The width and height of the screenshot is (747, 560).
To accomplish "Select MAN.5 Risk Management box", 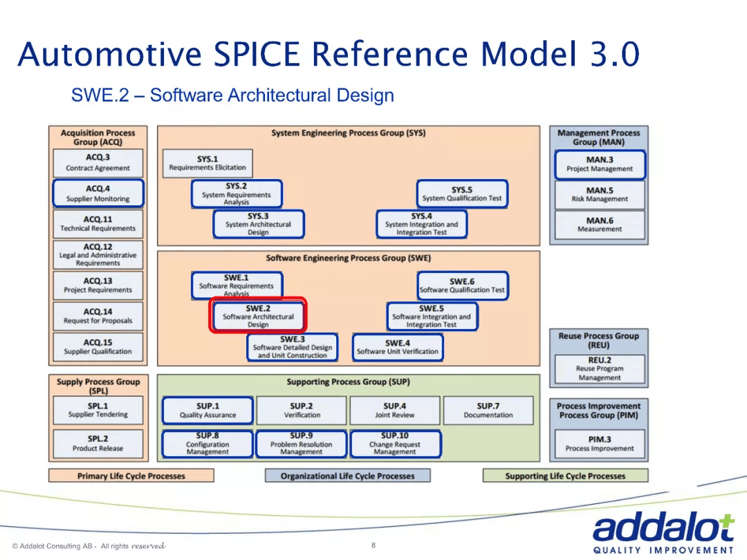I will click(x=600, y=195).
